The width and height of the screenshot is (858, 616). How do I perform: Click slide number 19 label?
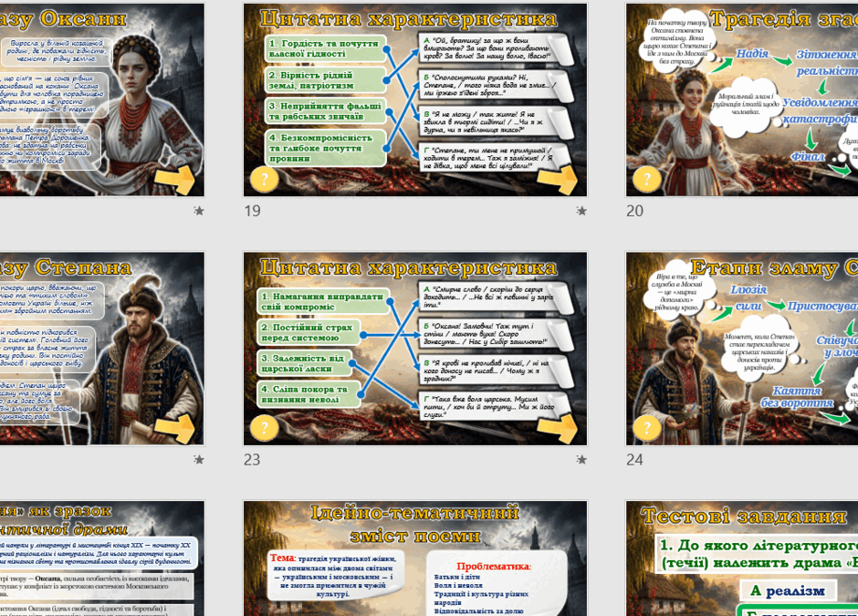[252, 211]
